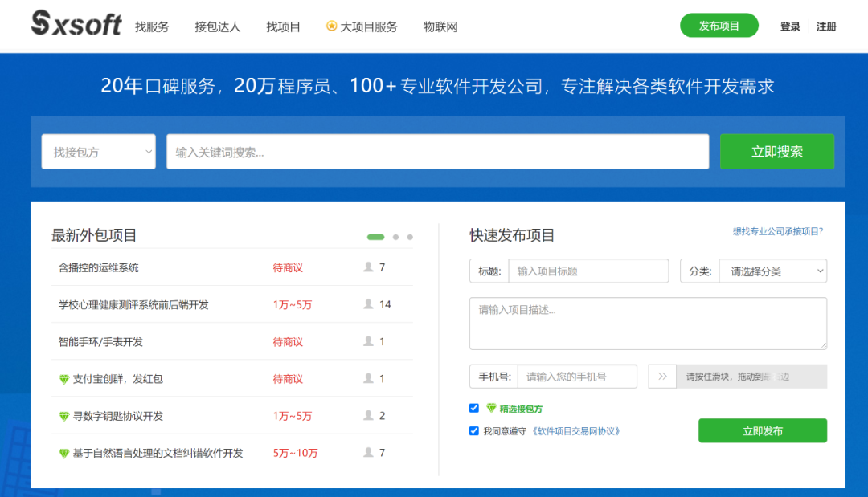Click the 发布项目 button in header
868x497 pixels.
(719, 26)
